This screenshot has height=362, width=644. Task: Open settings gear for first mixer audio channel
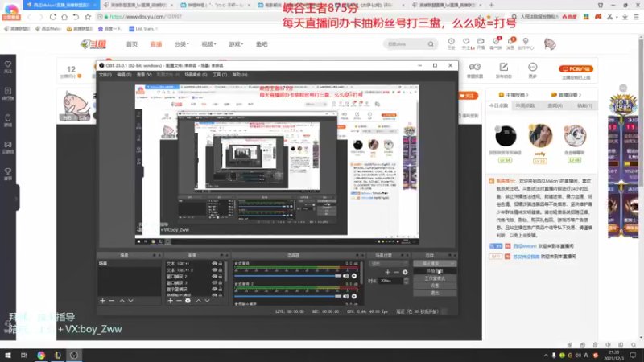(x=354, y=276)
